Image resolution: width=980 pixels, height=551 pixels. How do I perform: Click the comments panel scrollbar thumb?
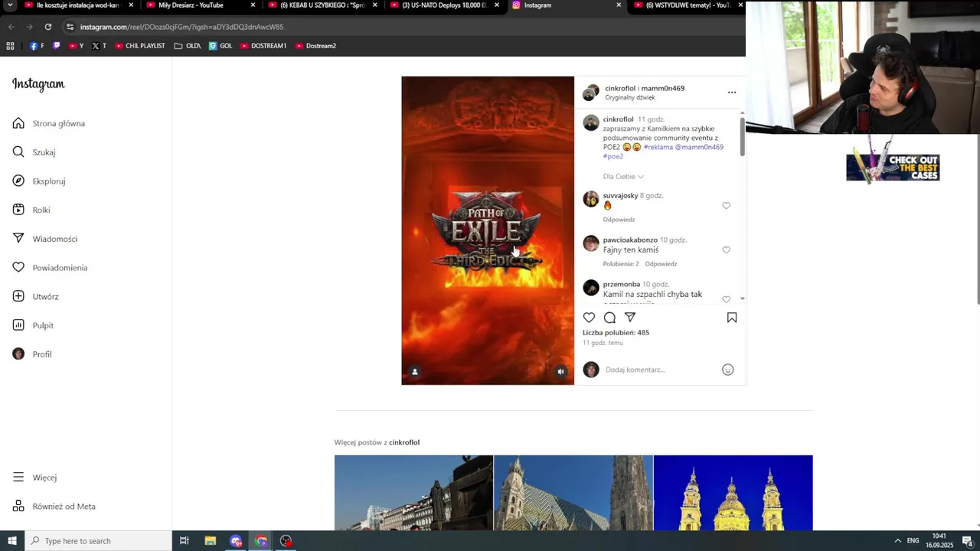(743, 137)
